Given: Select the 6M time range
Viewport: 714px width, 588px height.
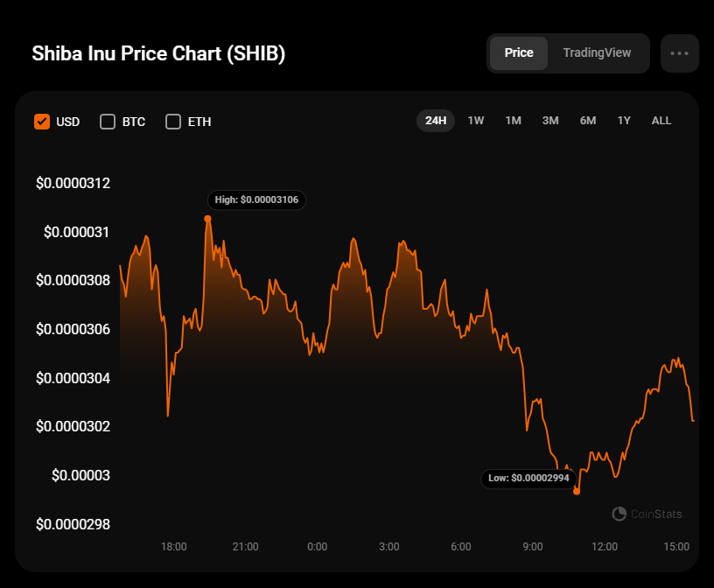Looking at the screenshot, I should [588, 121].
